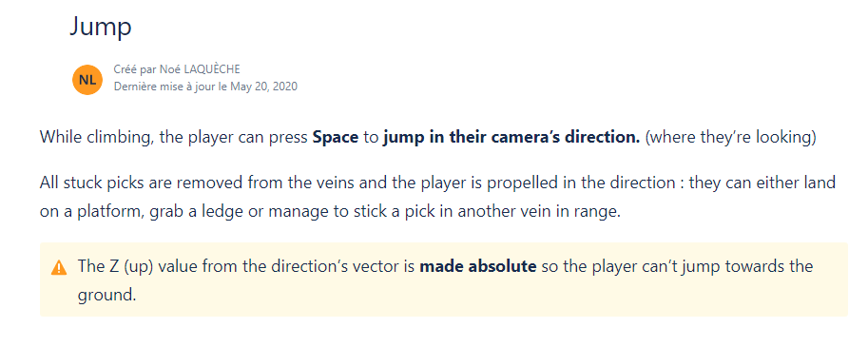Click the text (where they're looking)
This screenshot has height=347, width=868.
point(731,137)
